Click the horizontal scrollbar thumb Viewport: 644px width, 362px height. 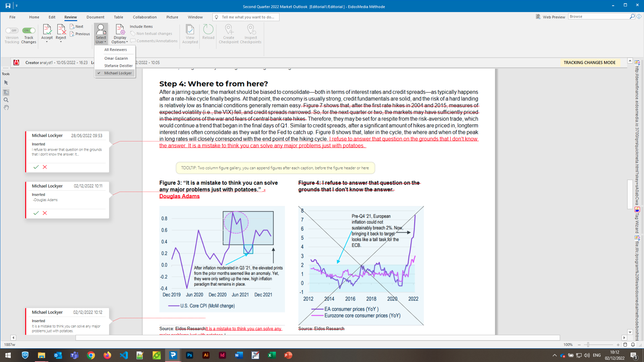click(318, 338)
